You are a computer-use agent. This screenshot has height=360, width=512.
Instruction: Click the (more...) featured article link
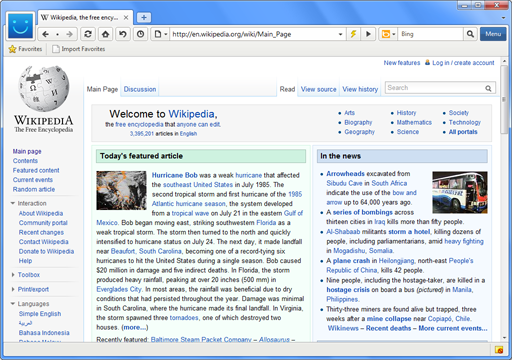tap(135, 327)
